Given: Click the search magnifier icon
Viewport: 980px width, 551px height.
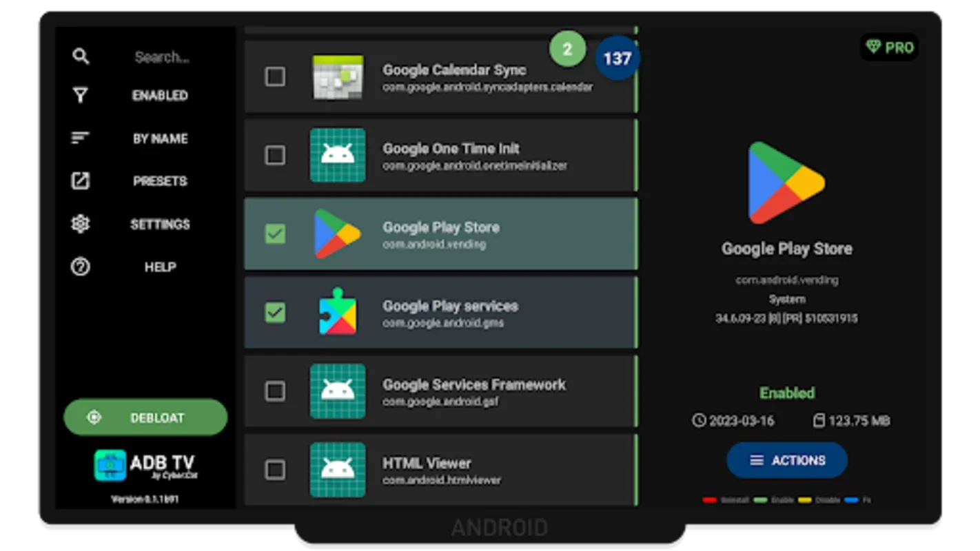Looking at the screenshot, I should tap(81, 56).
